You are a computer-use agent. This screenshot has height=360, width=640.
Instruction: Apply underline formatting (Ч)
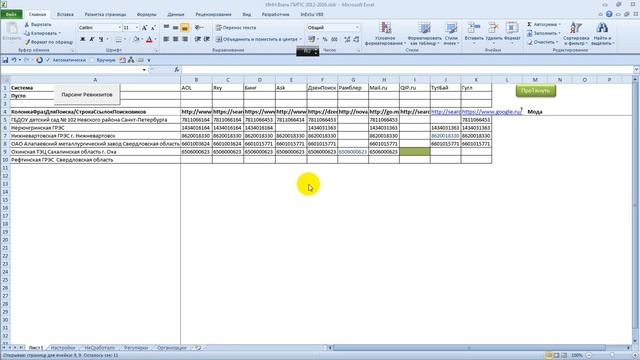click(x=101, y=39)
